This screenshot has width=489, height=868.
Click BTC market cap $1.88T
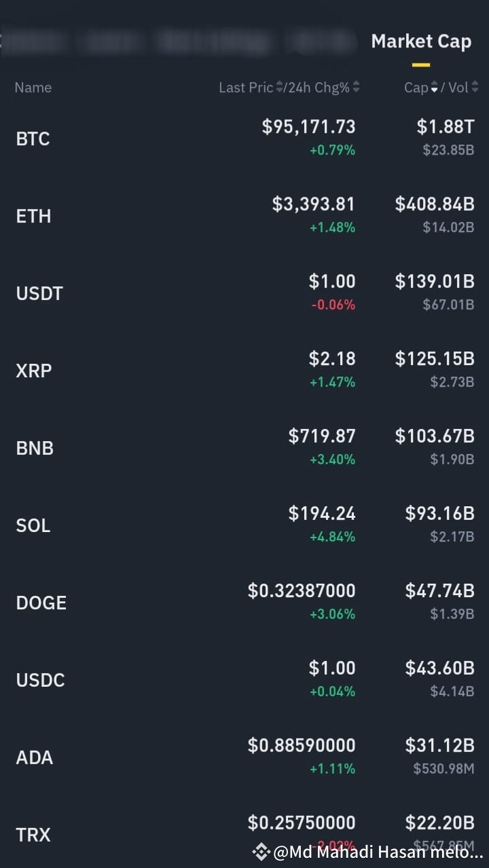pyautogui.click(x=446, y=127)
